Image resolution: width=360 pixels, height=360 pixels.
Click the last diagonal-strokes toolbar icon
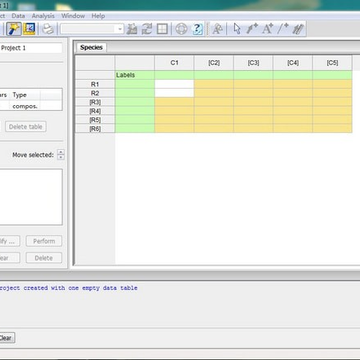298,29
